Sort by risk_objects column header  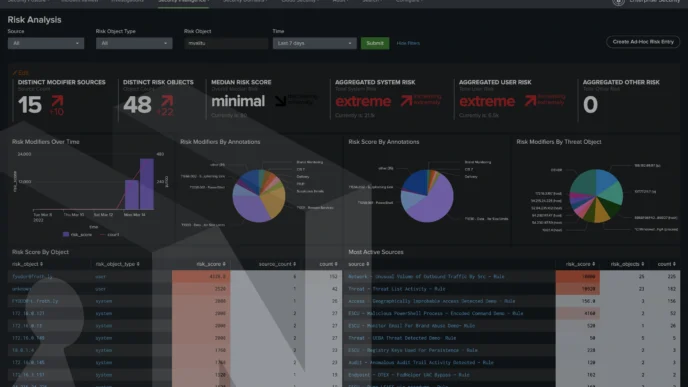click(627, 264)
